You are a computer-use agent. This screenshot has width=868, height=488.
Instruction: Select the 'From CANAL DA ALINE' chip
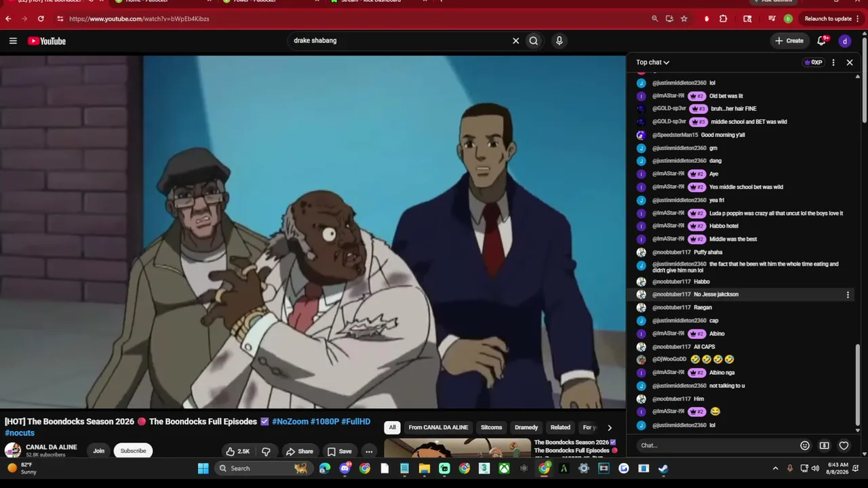[x=438, y=428]
